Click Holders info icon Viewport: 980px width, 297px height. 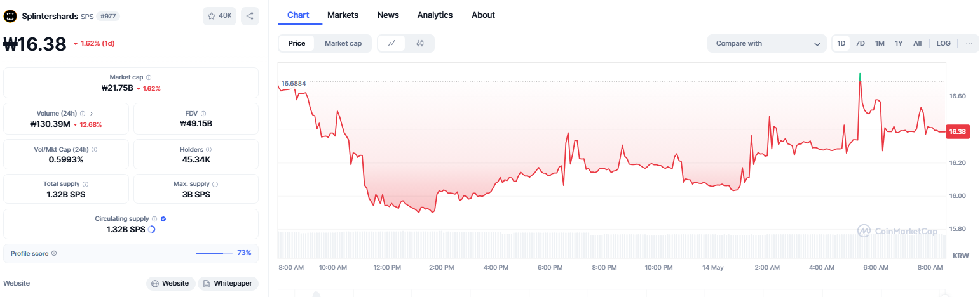tap(208, 149)
